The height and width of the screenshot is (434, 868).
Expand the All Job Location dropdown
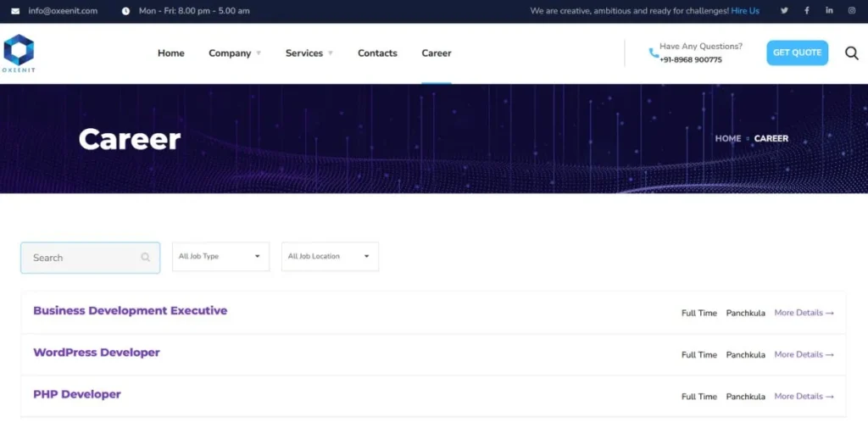pos(330,257)
